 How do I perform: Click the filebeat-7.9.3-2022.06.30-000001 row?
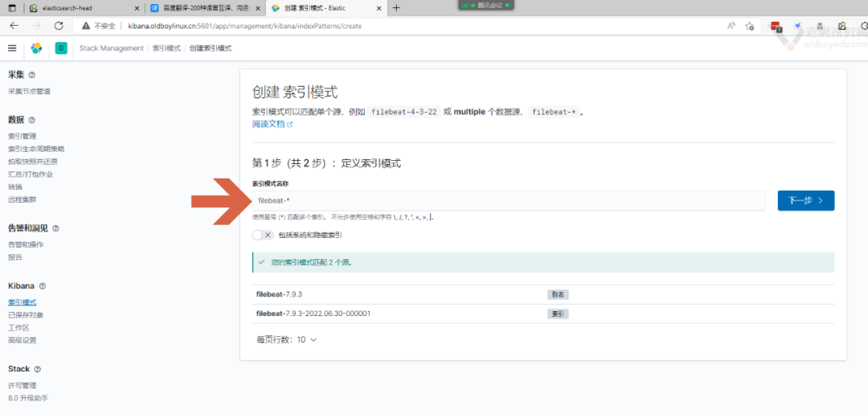[x=542, y=314]
